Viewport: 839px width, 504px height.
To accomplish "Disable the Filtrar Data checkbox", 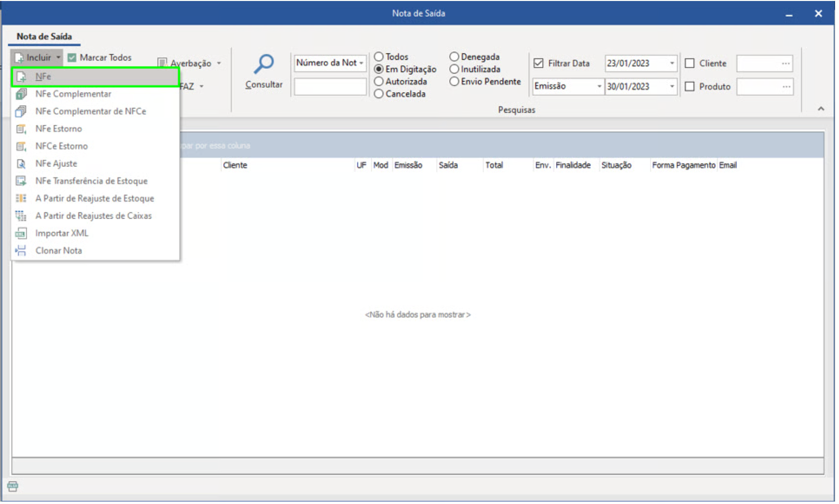I will coord(538,64).
